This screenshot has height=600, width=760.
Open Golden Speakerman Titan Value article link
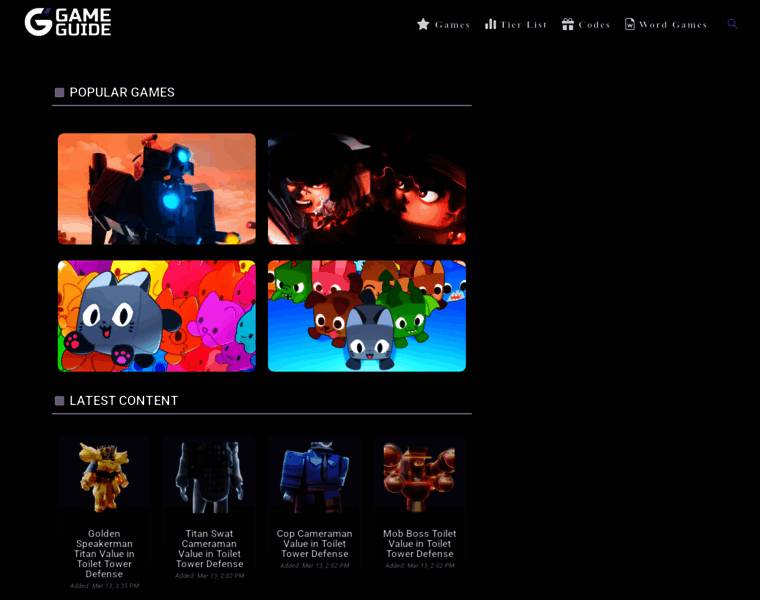pos(104,553)
